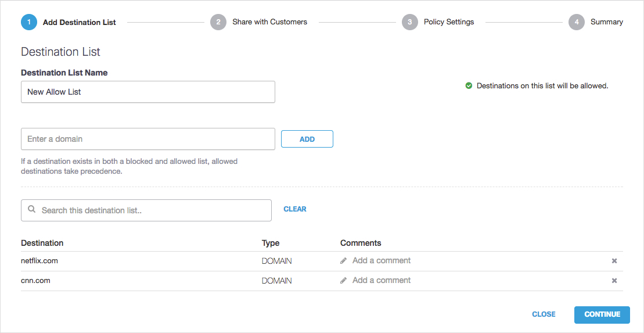The height and width of the screenshot is (333, 644).
Task: Go to Share with Customers step
Action: point(269,22)
